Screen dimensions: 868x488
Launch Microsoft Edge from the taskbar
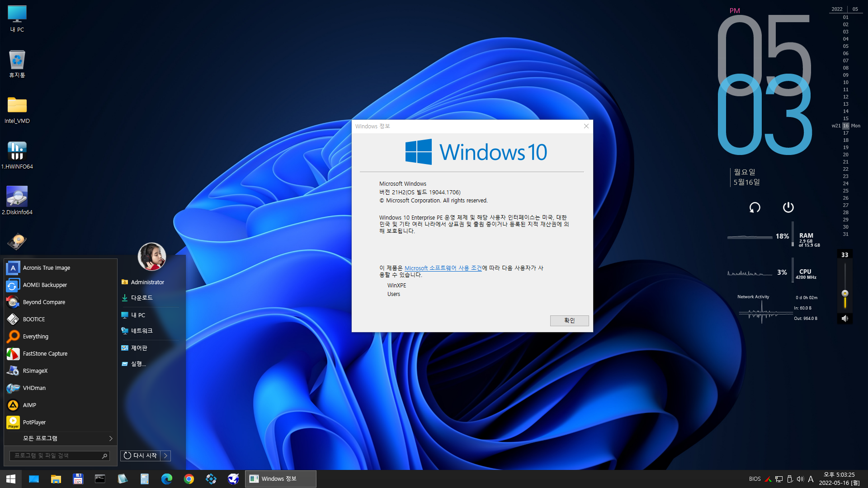pos(167,479)
